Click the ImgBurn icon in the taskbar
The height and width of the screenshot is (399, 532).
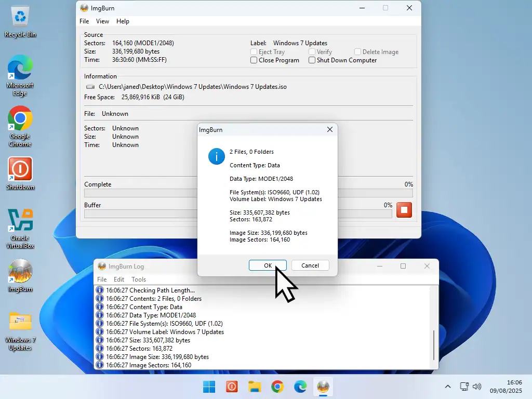pyautogui.click(x=323, y=387)
